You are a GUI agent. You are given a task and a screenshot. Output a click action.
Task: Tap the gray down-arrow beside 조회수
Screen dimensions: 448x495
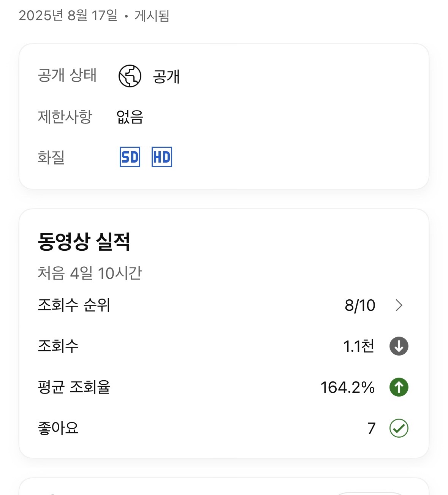(x=399, y=346)
